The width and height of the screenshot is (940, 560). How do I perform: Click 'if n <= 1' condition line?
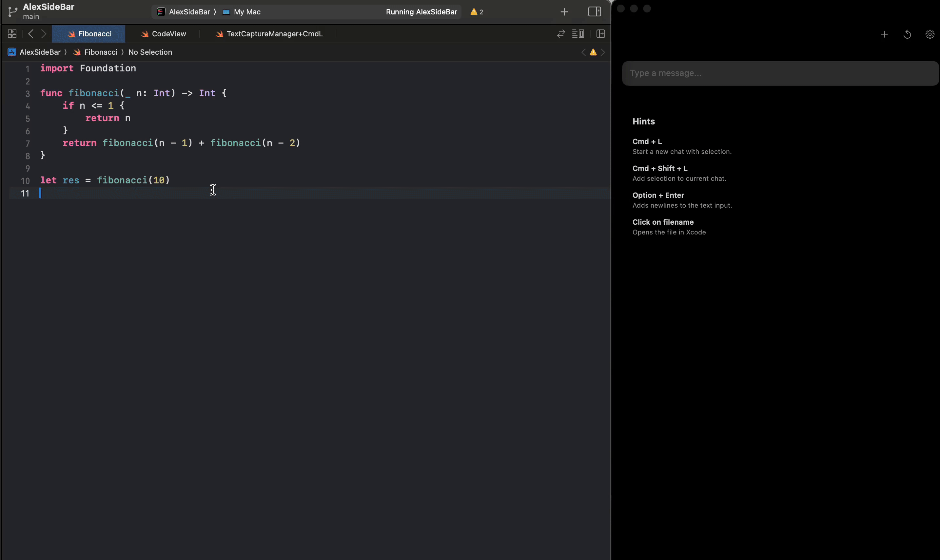coord(93,106)
